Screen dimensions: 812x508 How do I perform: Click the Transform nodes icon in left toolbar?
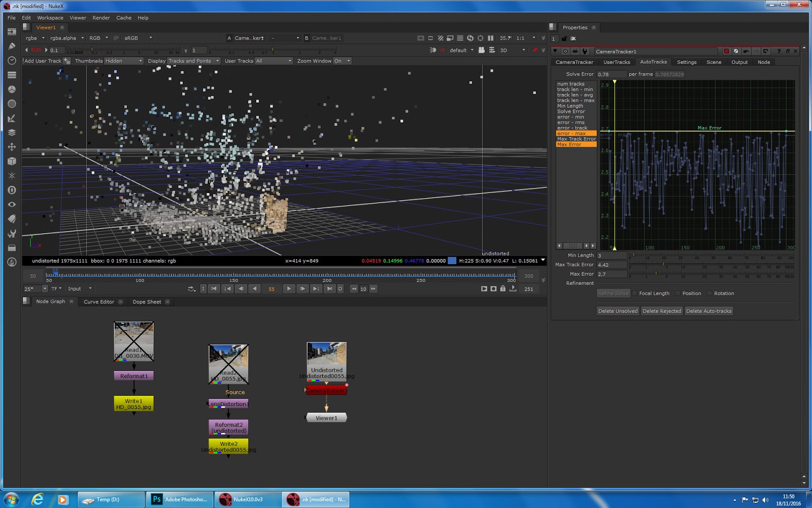pos(11,147)
